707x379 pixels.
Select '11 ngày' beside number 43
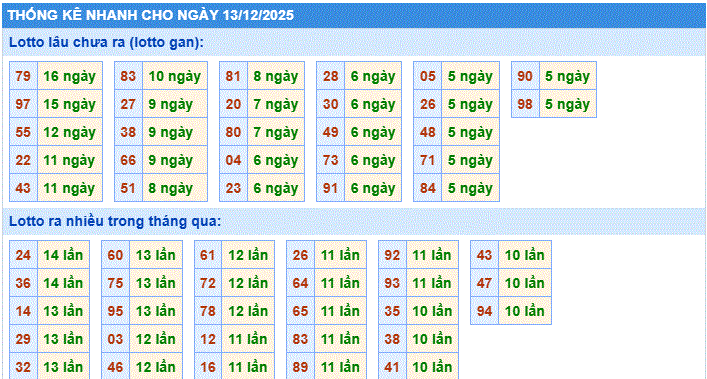click(x=69, y=188)
